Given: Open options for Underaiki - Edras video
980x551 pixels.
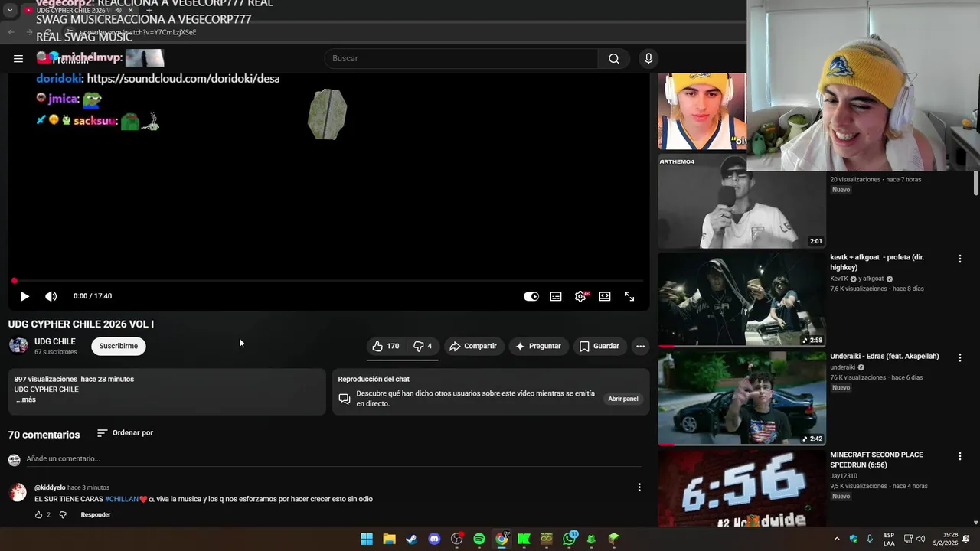Looking at the screenshot, I should [x=959, y=357].
